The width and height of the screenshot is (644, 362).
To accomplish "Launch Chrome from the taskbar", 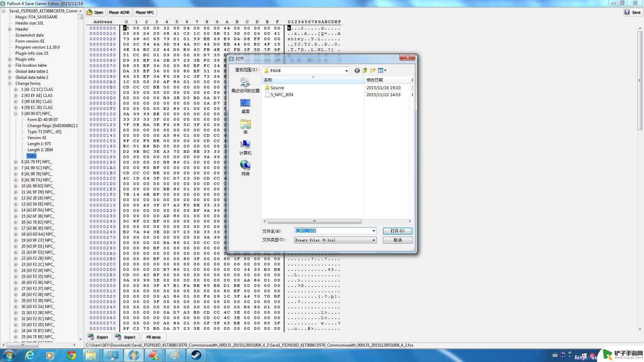I will [71, 355].
